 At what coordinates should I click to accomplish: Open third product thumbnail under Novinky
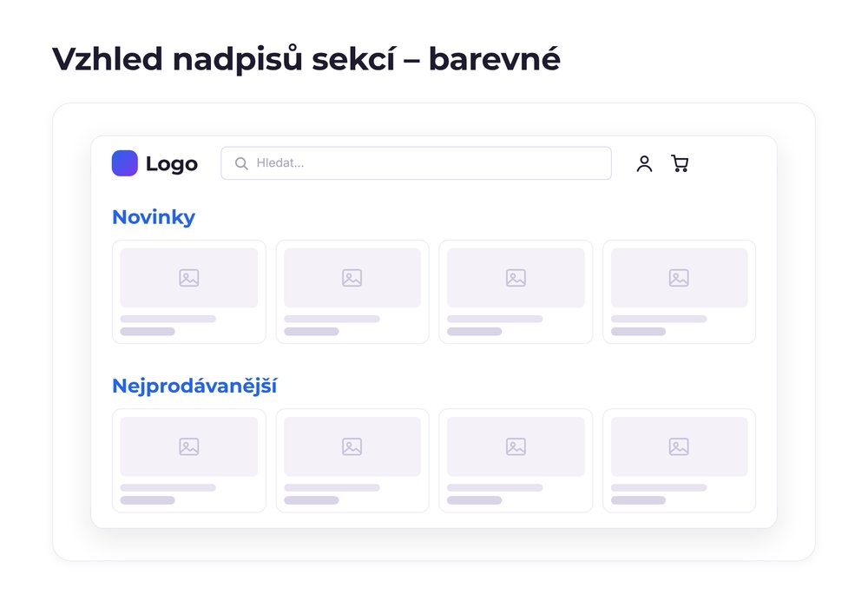(x=516, y=278)
